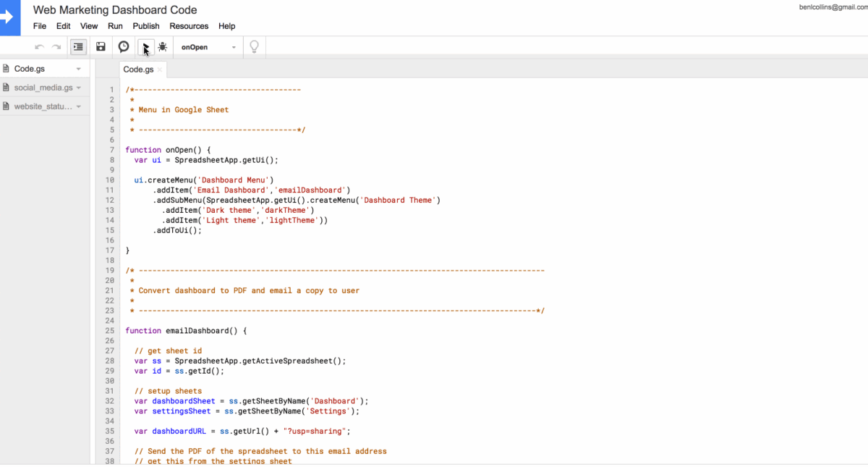Image resolution: width=868 pixels, height=467 pixels.
Task: Open the Code.gs file options arrow in sidebar
Action: pyautogui.click(x=78, y=69)
